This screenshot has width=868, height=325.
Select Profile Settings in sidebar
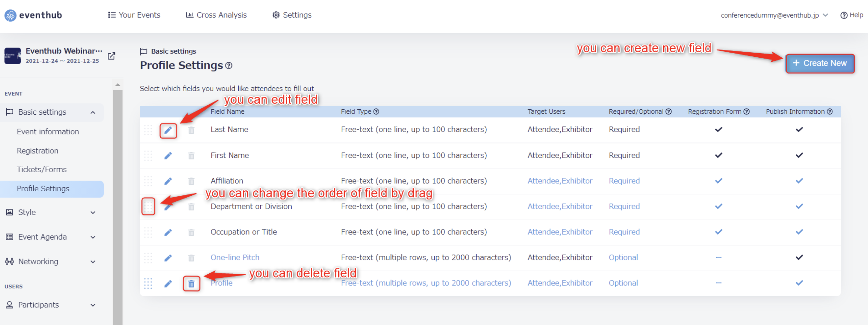52,189
